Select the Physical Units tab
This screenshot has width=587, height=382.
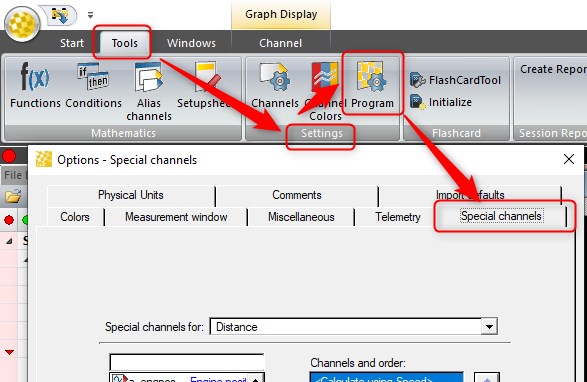(131, 195)
